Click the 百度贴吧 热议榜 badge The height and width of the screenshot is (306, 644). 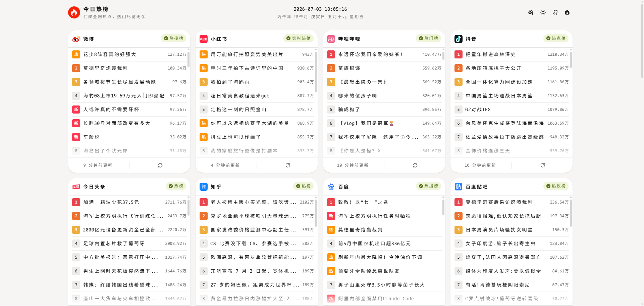[x=556, y=186]
